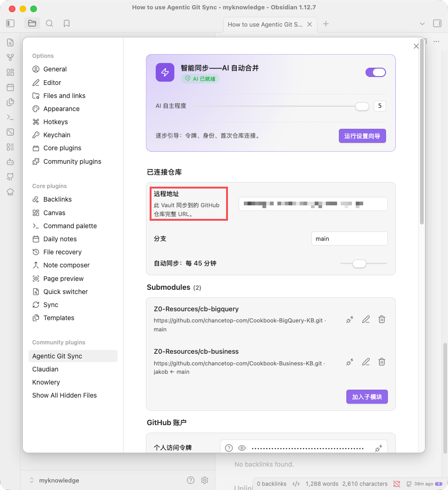Delete the cb-business submodule

pyautogui.click(x=382, y=362)
